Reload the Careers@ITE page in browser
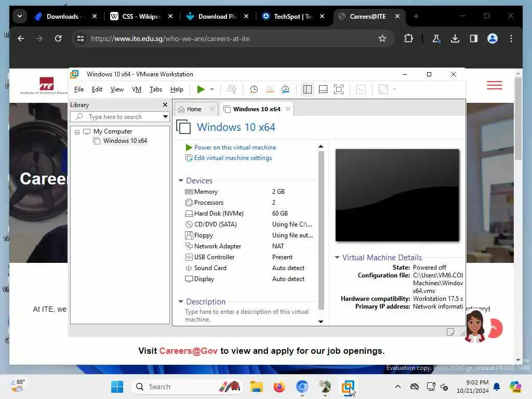 58,38
